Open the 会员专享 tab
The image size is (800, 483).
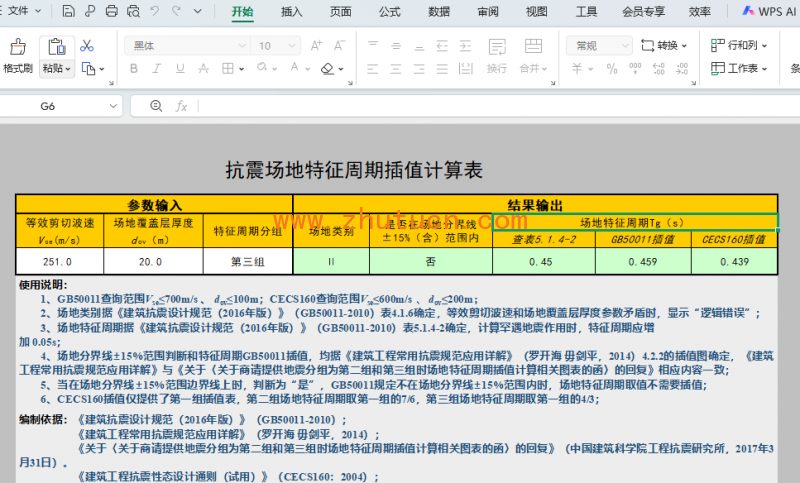pos(643,12)
